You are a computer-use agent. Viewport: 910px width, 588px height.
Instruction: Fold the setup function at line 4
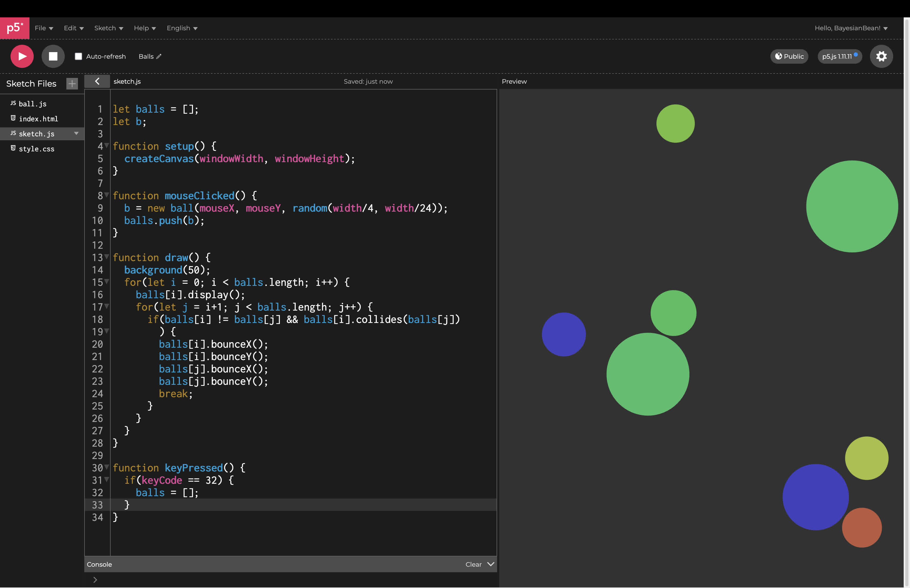[107, 146]
